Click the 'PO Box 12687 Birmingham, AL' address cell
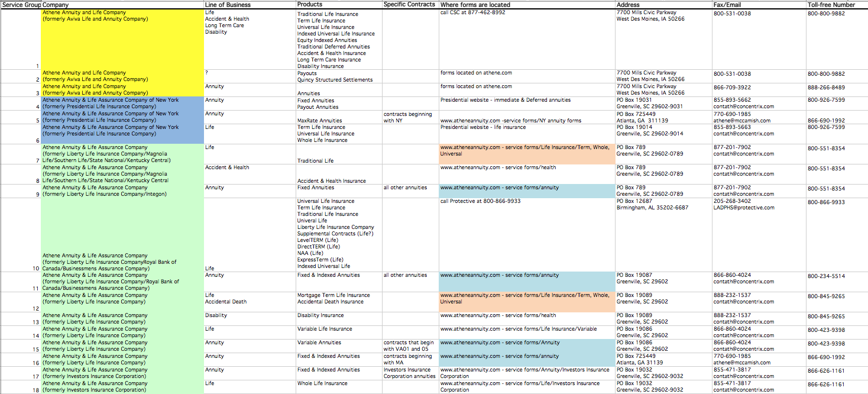 pos(663,235)
